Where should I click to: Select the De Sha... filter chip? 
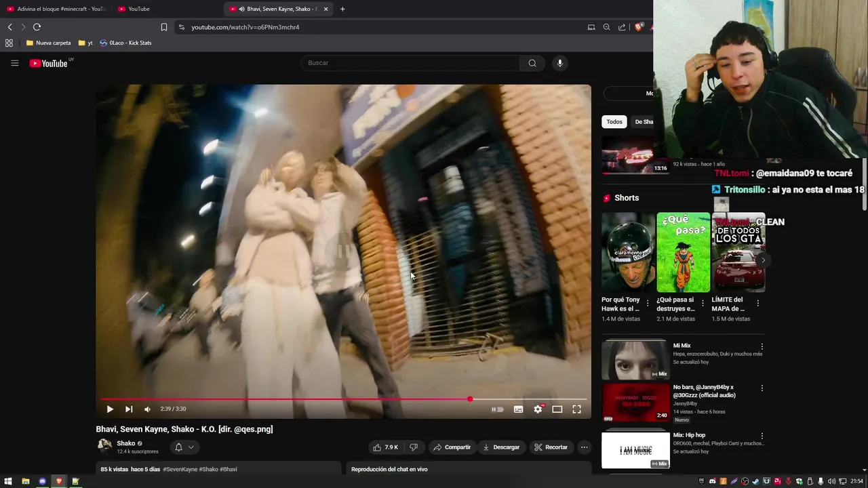tap(644, 122)
